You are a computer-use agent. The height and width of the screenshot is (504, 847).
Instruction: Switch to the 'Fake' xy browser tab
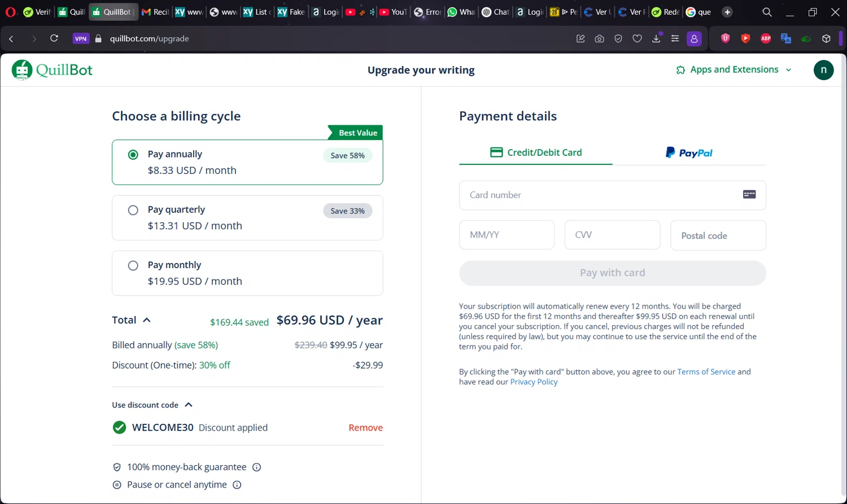(x=291, y=12)
